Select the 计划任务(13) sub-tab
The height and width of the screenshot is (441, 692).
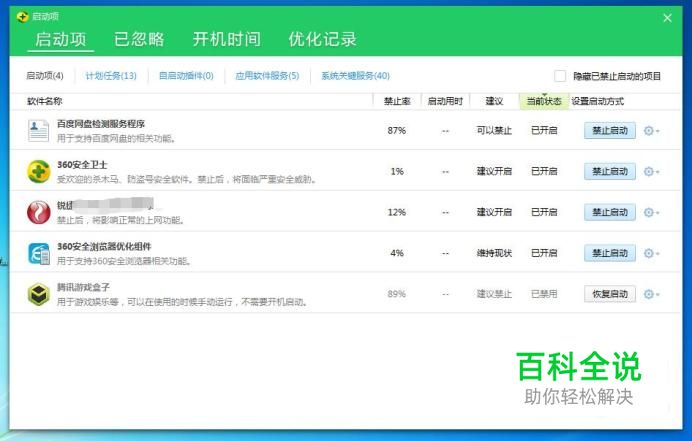coord(111,76)
